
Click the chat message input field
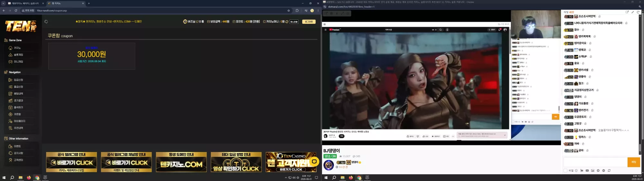595,162
